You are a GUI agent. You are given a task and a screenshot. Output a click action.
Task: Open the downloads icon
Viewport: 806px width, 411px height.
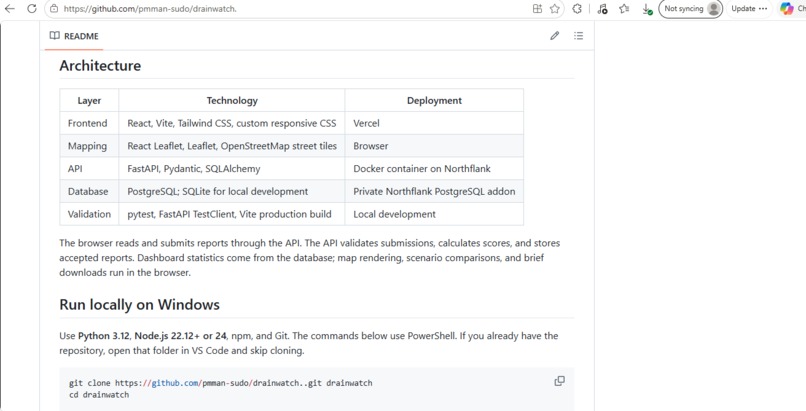point(647,9)
